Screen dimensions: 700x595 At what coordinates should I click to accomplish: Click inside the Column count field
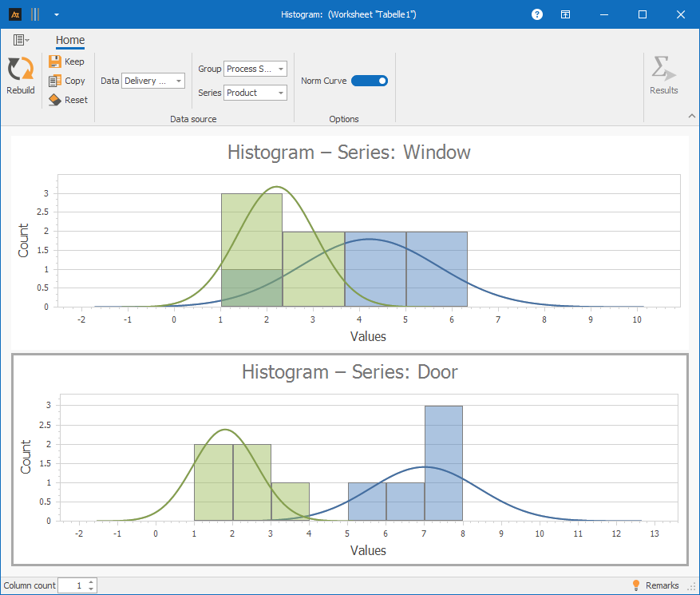(72, 585)
